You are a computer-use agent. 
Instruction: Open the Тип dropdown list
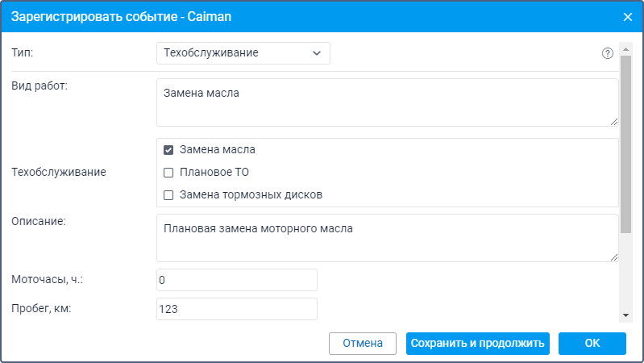243,53
